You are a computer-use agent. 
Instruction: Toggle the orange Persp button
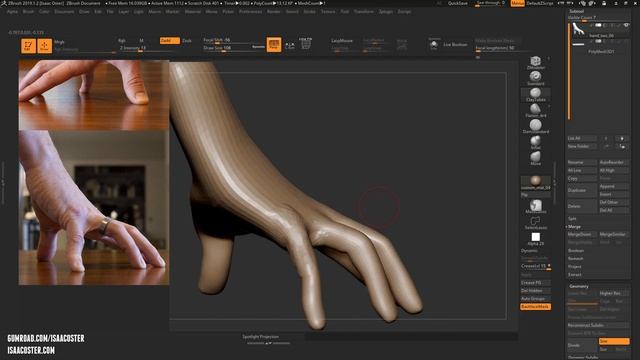(x=274, y=44)
